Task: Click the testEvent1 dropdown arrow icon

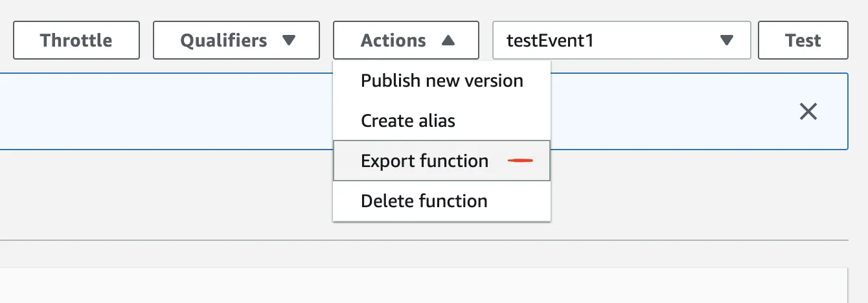Action: 727,40
